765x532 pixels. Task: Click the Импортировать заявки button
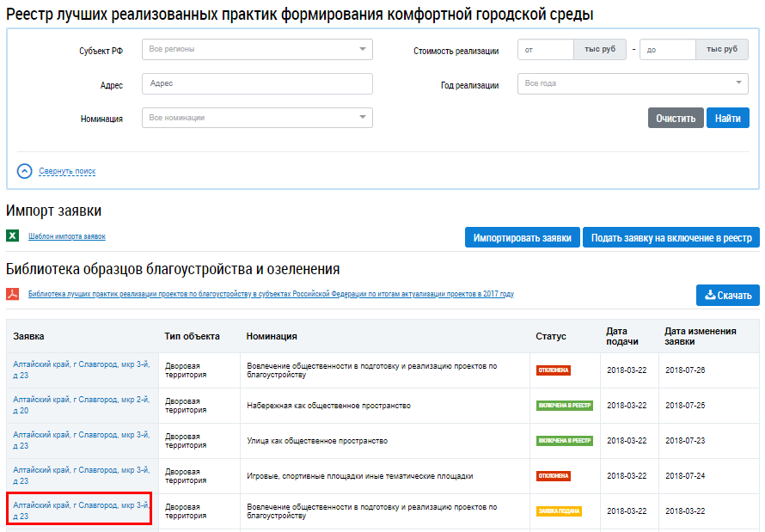[522, 238]
